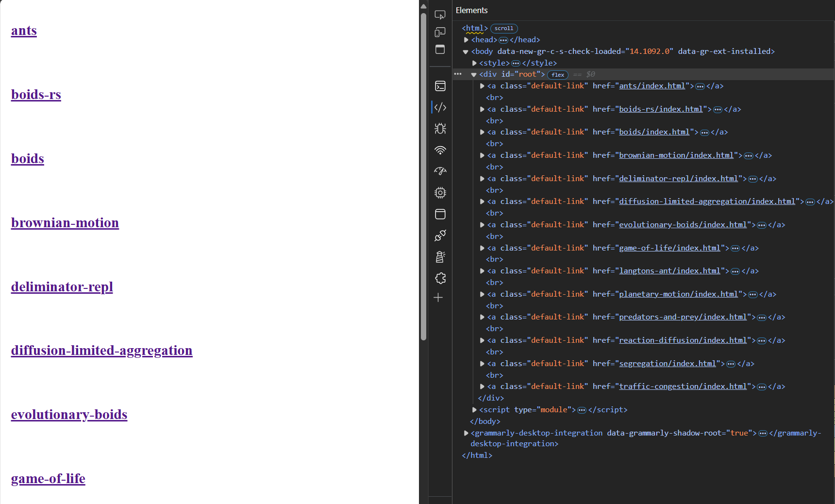Select the closing html tag line
This screenshot has height=504, width=835.
(x=477, y=455)
